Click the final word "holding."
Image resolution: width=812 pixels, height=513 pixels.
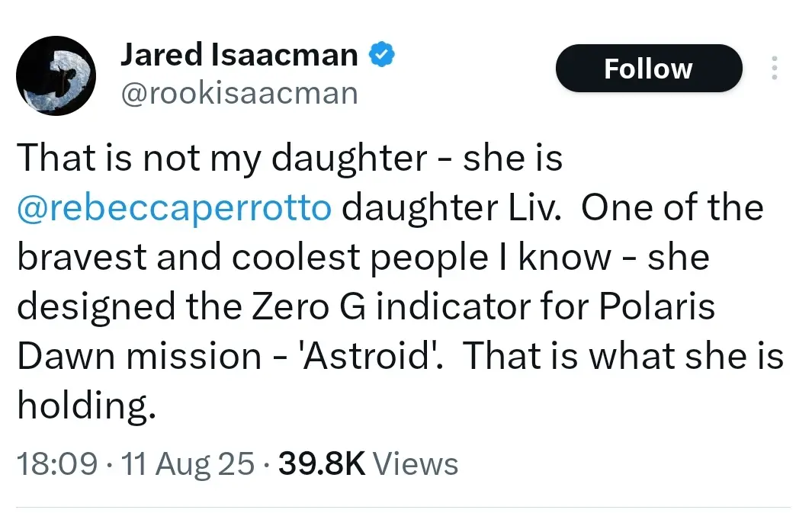[x=86, y=406]
